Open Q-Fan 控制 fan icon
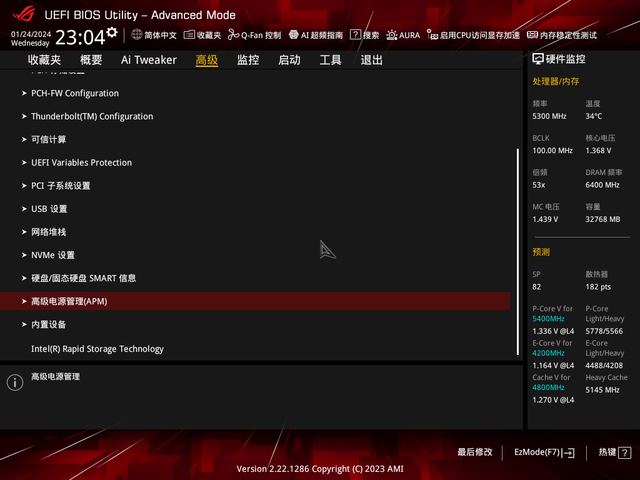640x480 pixels. [x=233, y=35]
